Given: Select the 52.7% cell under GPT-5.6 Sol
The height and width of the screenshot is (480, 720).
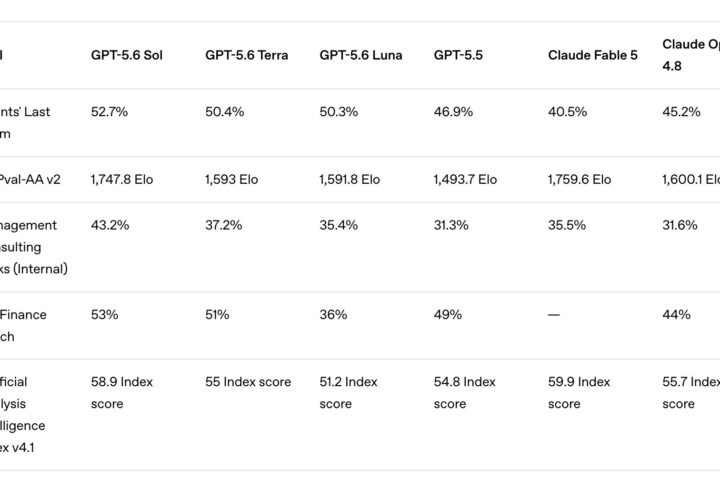Looking at the screenshot, I should 109,112.
